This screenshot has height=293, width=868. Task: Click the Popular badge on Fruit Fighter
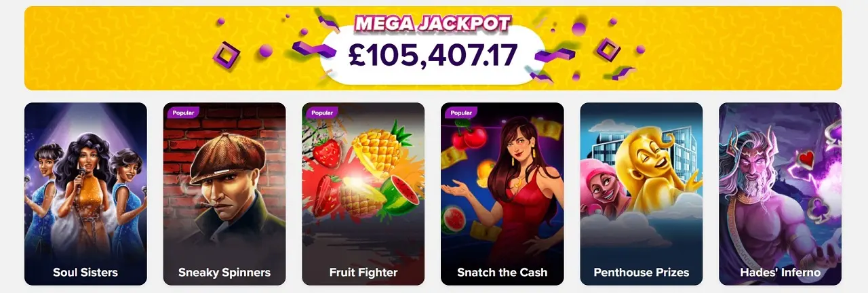point(322,113)
